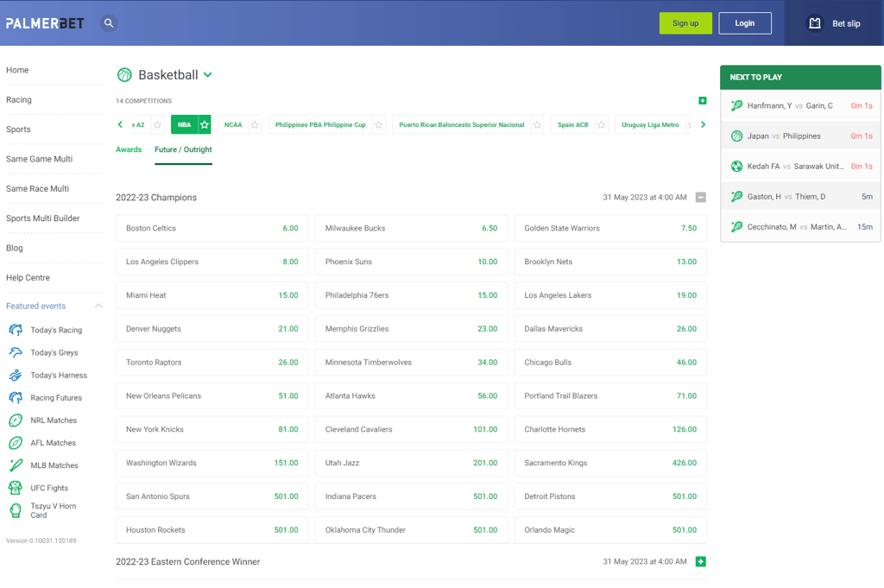Pick Los Angeles Clippers at 8.00
This screenshot has width=884, height=588.
point(212,262)
